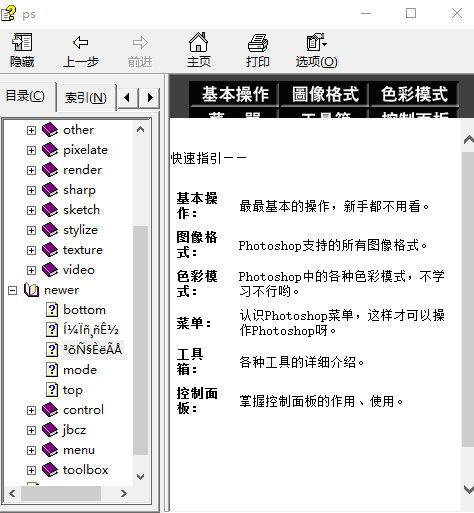Expand the sketch tree node

[x=31, y=210]
